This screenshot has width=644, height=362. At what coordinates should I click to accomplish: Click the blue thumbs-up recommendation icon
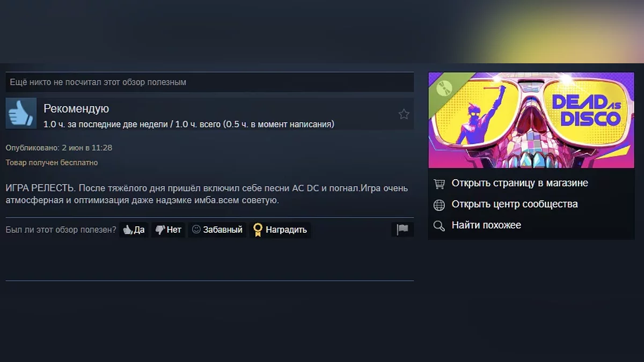21,113
